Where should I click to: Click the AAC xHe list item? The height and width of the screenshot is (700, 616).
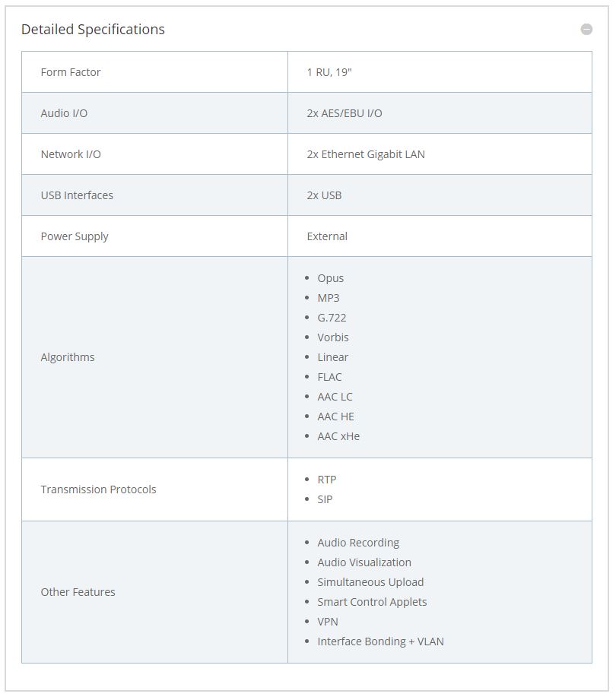(338, 436)
